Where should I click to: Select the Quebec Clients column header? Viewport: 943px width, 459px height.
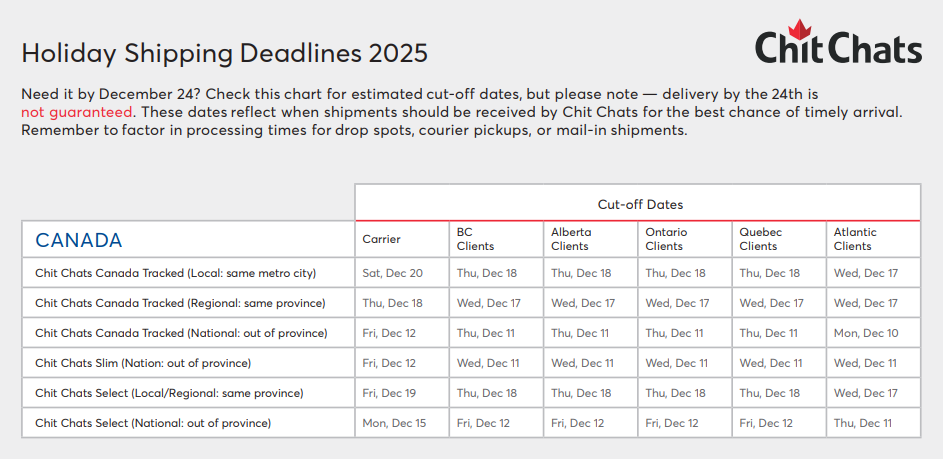click(x=760, y=239)
